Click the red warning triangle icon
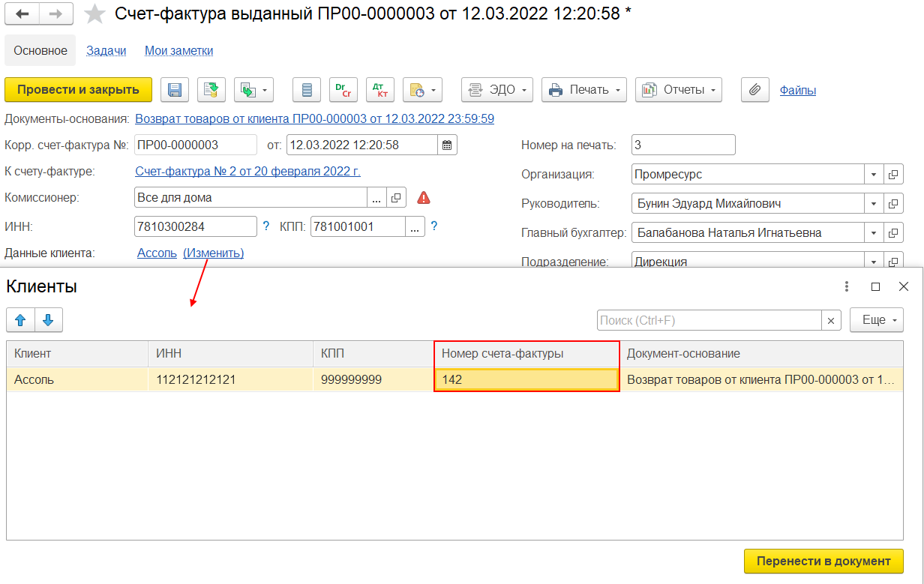Screen dimensions: 924x584 pyautogui.click(x=424, y=198)
